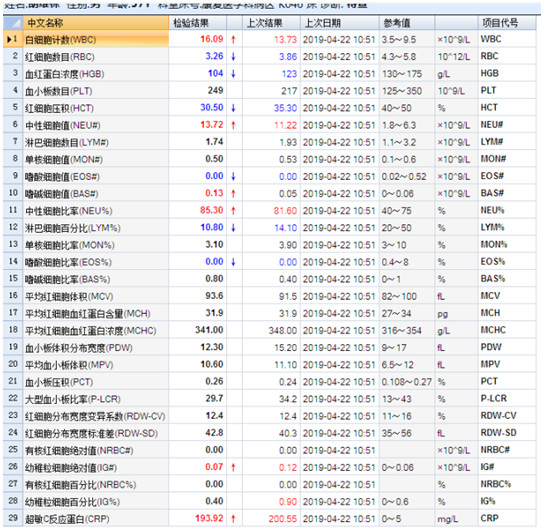Select row 平均血小板体积(MPV)
541x530 pixels.
coord(269,364)
